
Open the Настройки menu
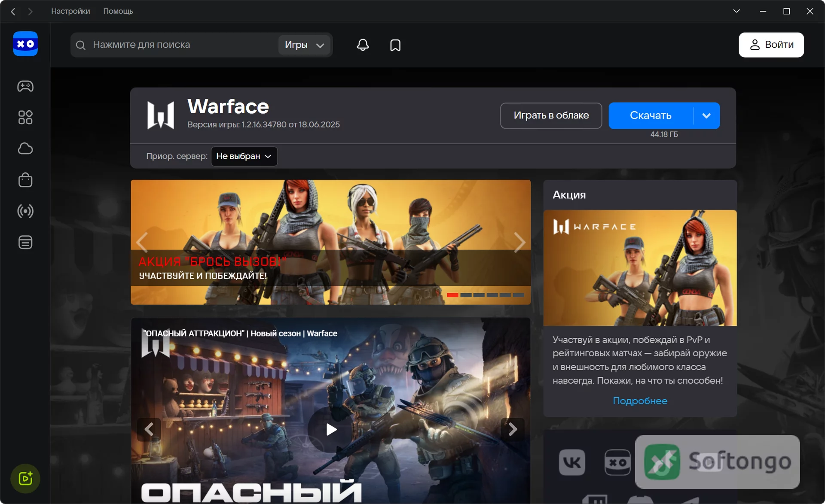[70, 11]
